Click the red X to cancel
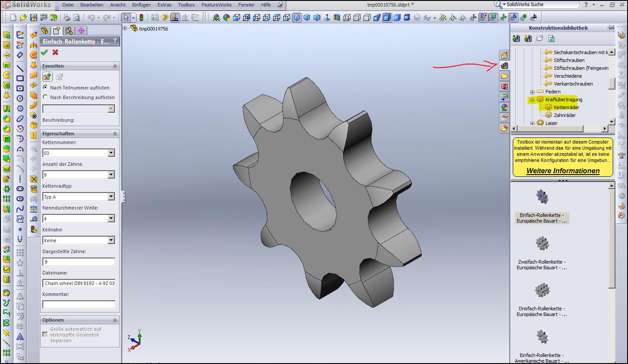Image resolution: width=628 pixels, height=364 pixels. pyautogui.click(x=55, y=52)
